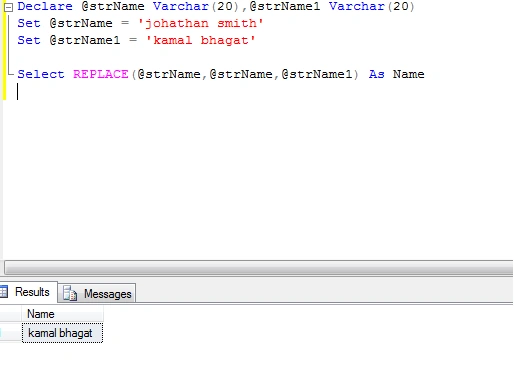514x366 pixels.
Task: Click the REPLACE function keyword
Action: pyautogui.click(x=101, y=74)
